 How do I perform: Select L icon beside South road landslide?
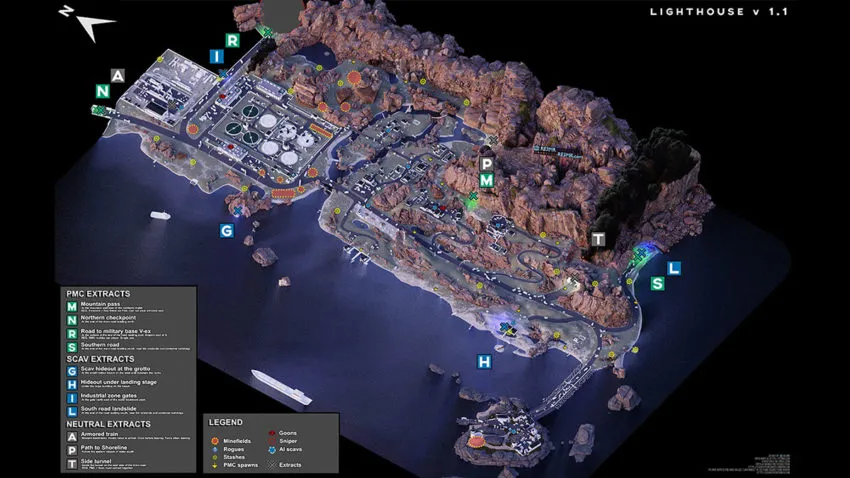pos(72,412)
